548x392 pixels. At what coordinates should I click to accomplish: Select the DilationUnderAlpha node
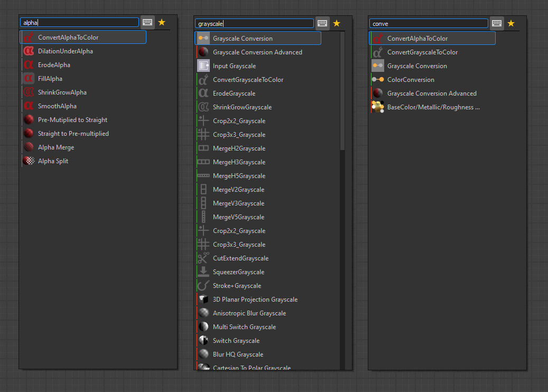pyautogui.click(x=66, y=51)
